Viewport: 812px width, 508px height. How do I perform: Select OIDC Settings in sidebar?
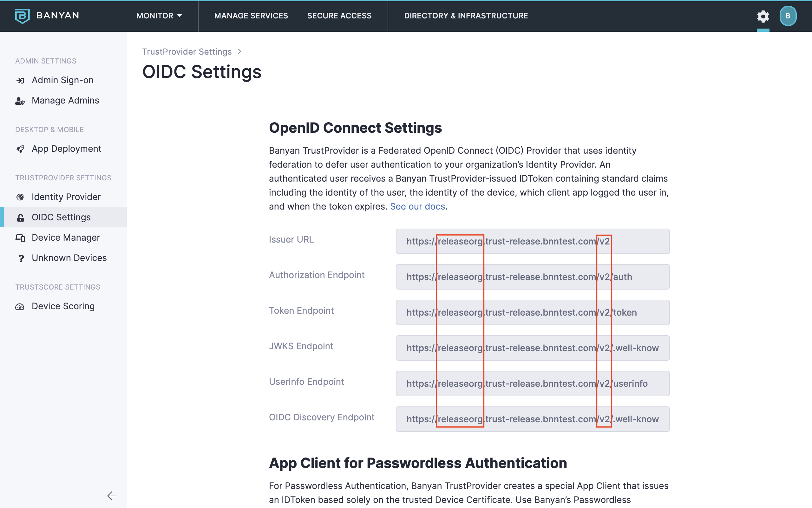63,217
